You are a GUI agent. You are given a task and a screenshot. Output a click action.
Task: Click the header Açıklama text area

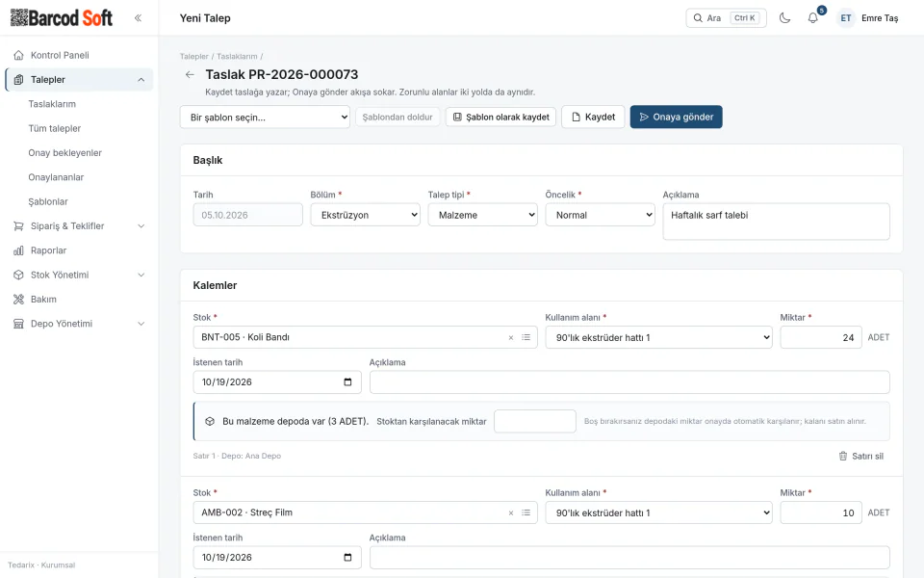coord(776,222)
